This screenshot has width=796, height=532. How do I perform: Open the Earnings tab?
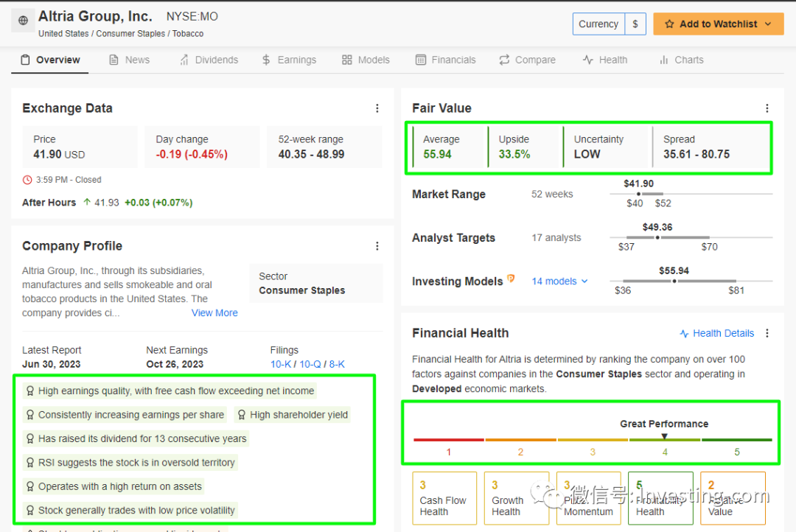point(289,60)
